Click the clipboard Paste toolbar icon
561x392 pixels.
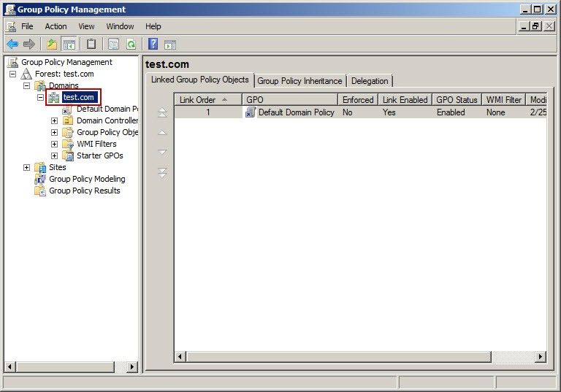(91, 45)
